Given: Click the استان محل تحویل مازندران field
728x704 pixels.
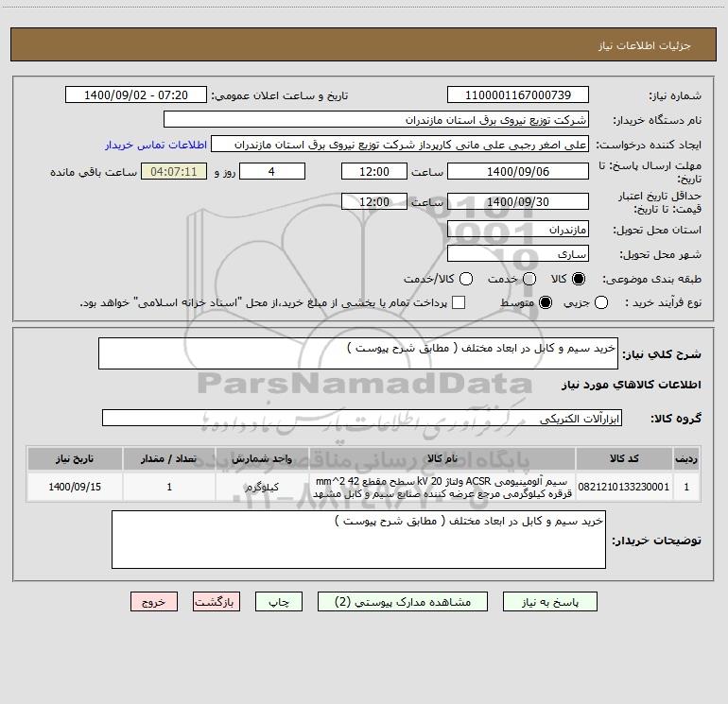Looking at the screenshot, I should [x=518, y=230].
